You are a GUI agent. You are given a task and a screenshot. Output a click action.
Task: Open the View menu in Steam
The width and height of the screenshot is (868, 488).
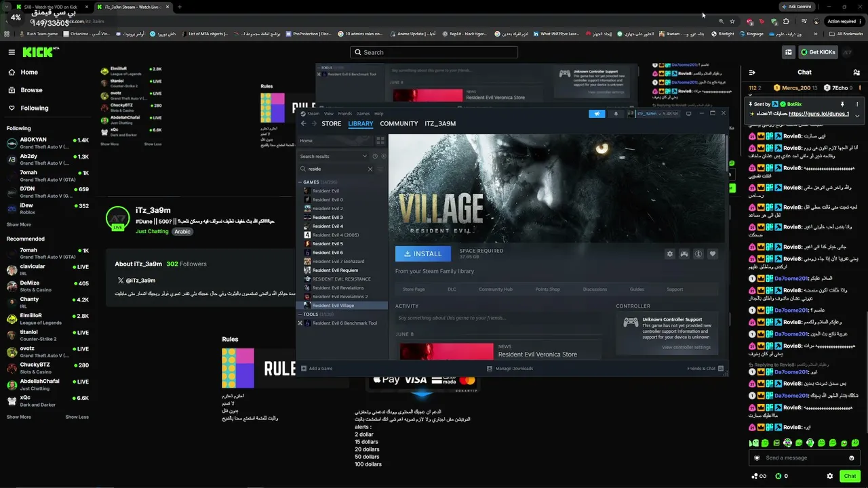tap(328, 114)
